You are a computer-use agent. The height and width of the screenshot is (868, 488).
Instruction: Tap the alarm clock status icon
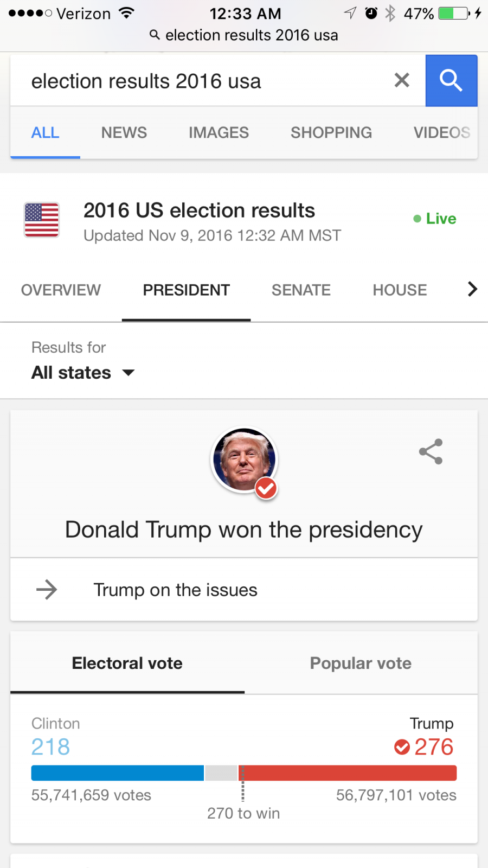371,13
